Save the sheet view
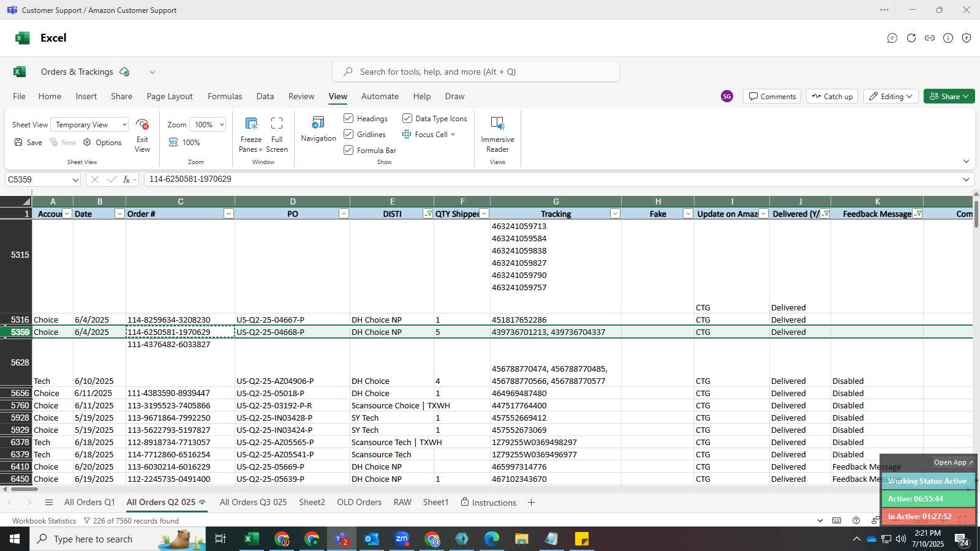The width and height of the screenshot is (980, 551). pyautogui.click(x=28, y=142)
